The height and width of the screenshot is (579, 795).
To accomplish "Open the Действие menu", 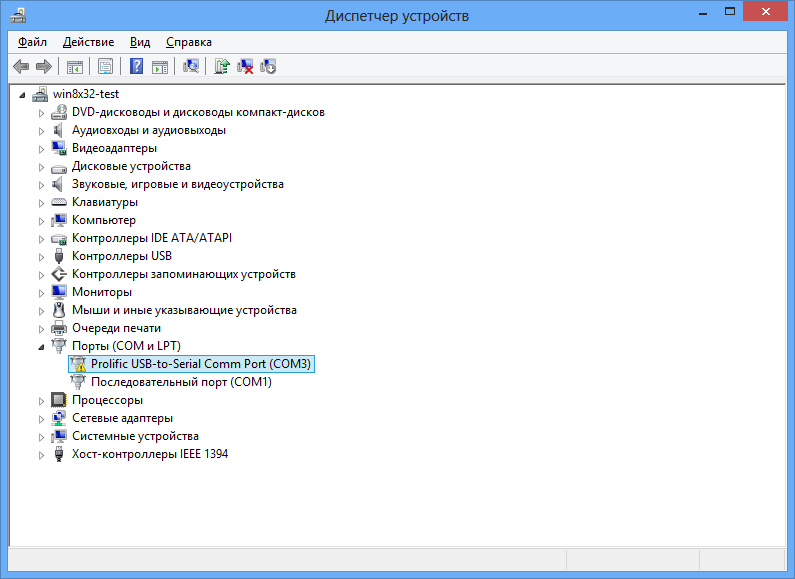I will (x=88, y=42).
